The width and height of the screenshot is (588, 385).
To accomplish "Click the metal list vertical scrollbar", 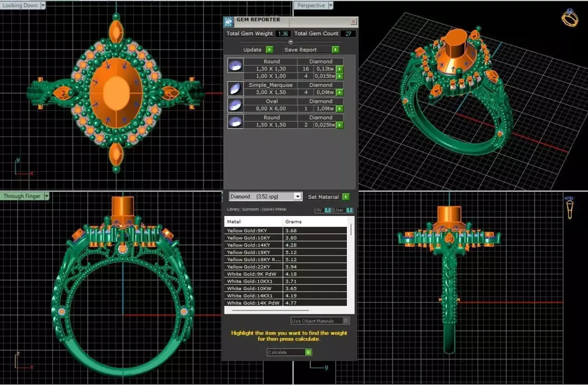I will point(350,265).
